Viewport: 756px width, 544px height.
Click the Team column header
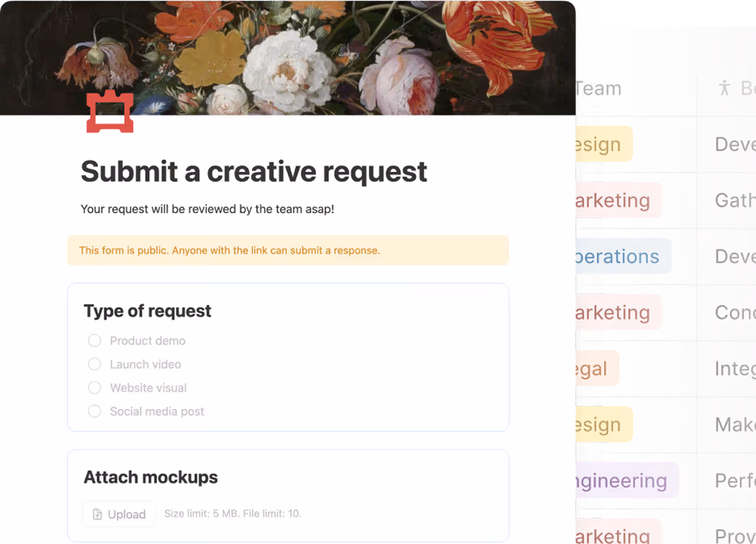click(600, 89)
